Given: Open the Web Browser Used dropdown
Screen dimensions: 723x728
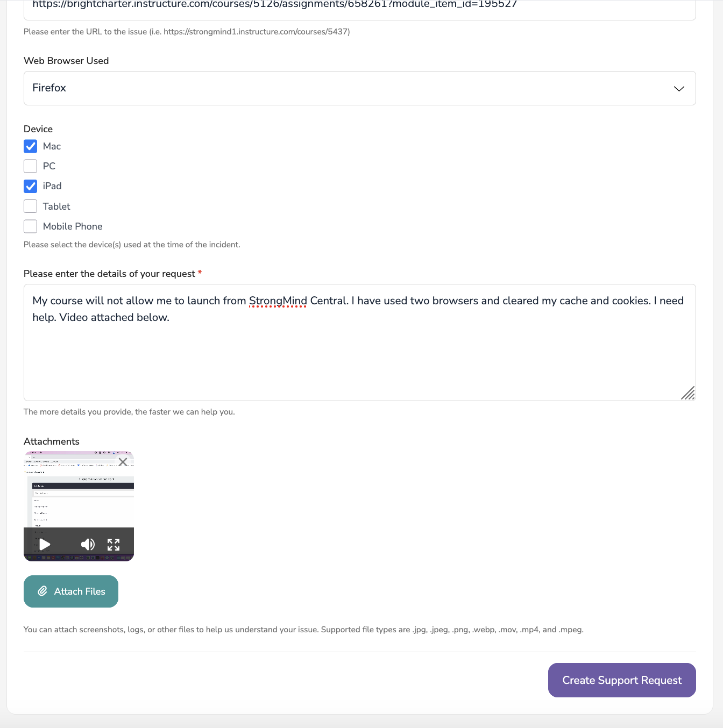Looking at the screenshot, I should [x=359, y=88].
